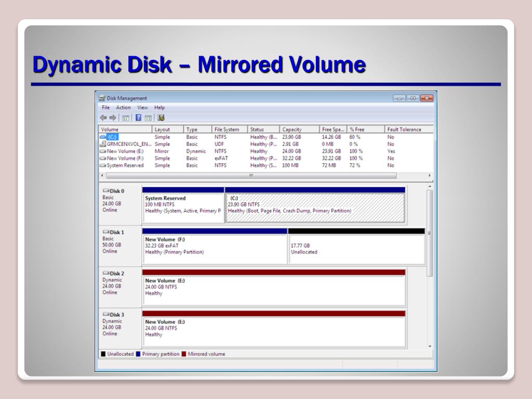This screenshot has width=532, height=399.
Task: Sort by the Capacity column header
Action: (x=300, y=129)
